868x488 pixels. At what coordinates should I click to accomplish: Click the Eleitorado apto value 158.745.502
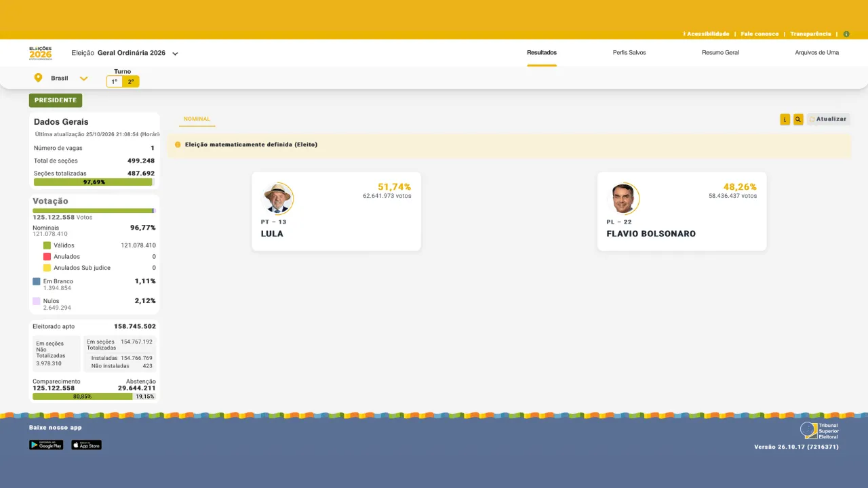coord(135,327)
